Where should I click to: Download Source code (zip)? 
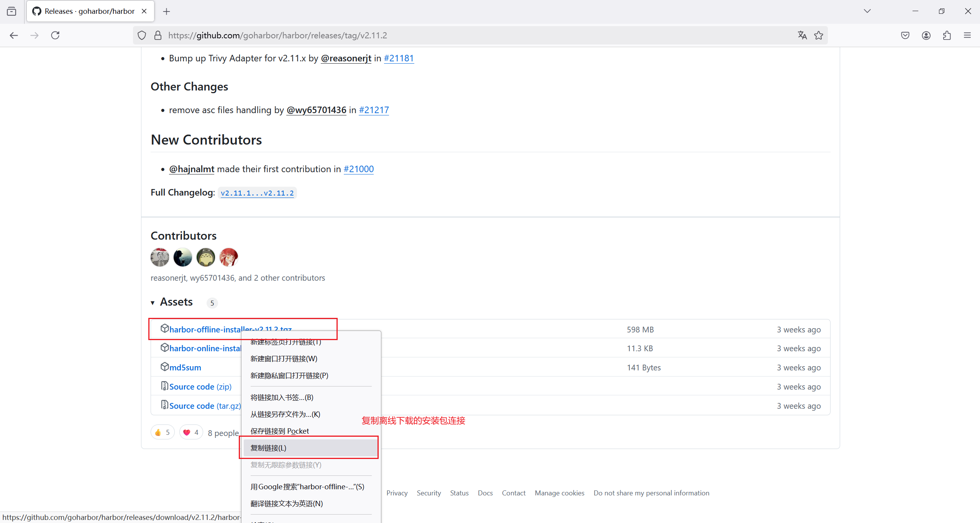[200, 386]
